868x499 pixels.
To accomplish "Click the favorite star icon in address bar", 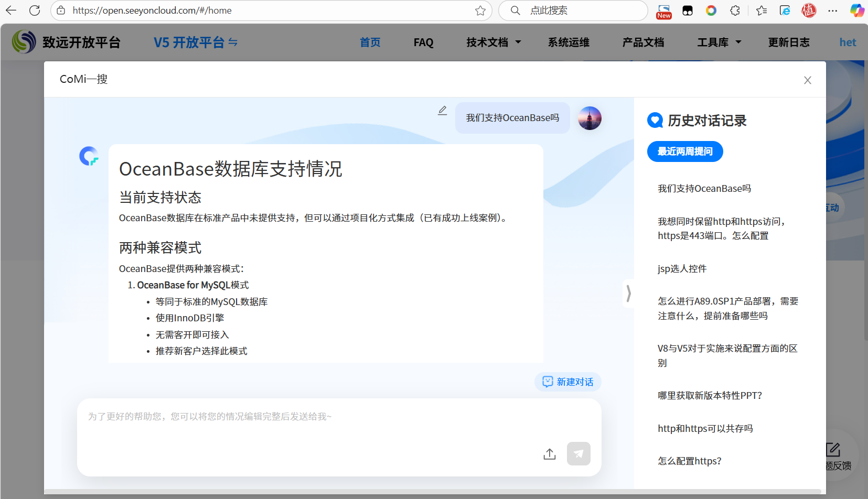I will coord(480,10).
